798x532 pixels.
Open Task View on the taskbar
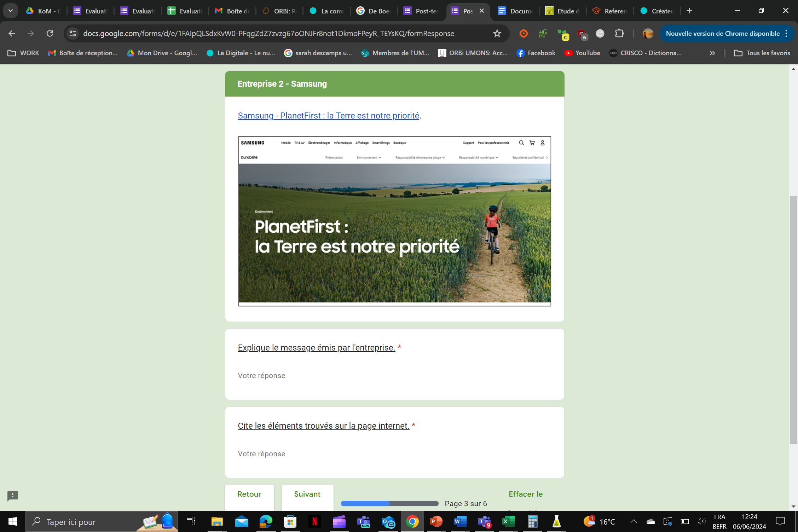point(191,522)
